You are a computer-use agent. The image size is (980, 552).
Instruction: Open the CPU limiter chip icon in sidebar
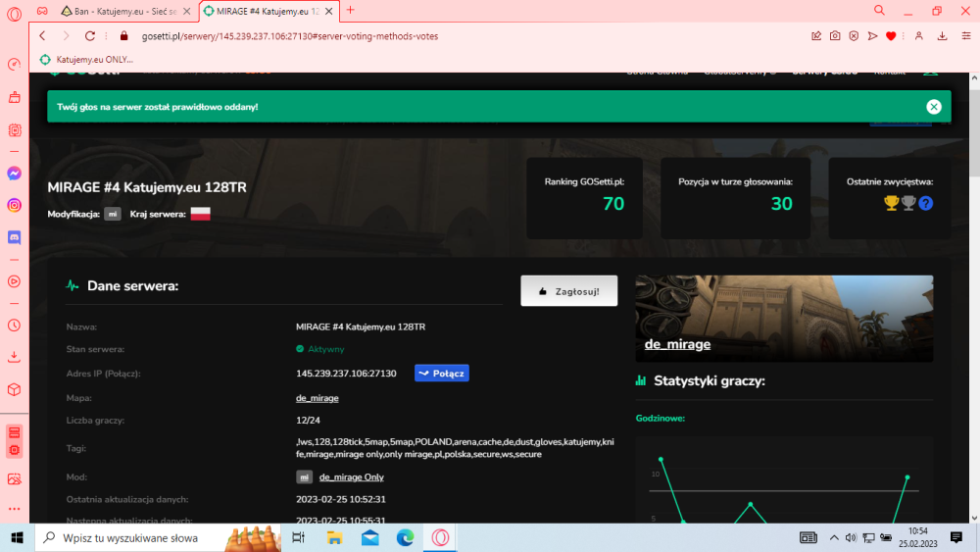(x=14, y=130)
